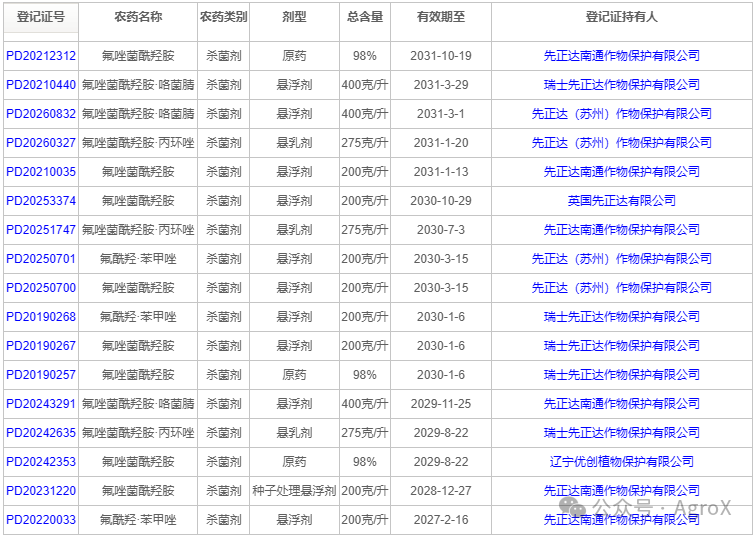The image size is (755, 538).
Task: Open registration PD20190267 link
Action: coord(41,345)
